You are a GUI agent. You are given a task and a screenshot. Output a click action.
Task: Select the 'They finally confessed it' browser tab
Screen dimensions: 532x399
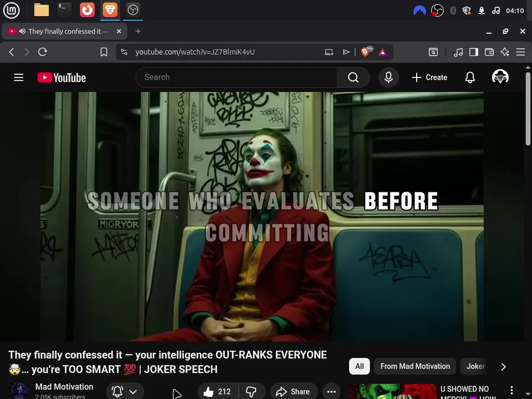(64, 31)
